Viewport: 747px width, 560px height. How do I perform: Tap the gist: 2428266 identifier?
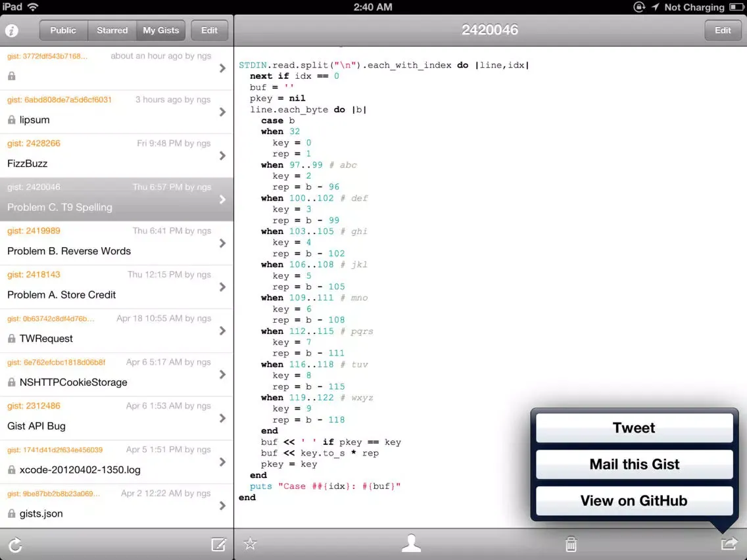(34, 143)
